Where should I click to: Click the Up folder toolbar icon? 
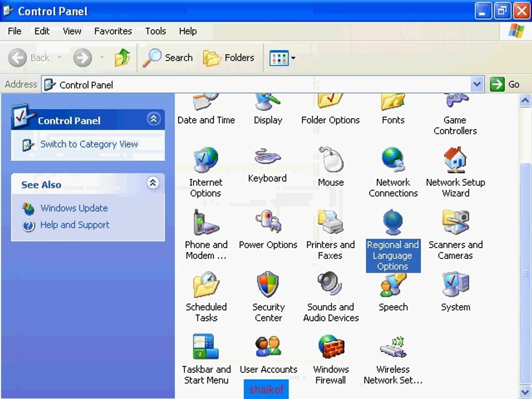[x=122, y=57]
